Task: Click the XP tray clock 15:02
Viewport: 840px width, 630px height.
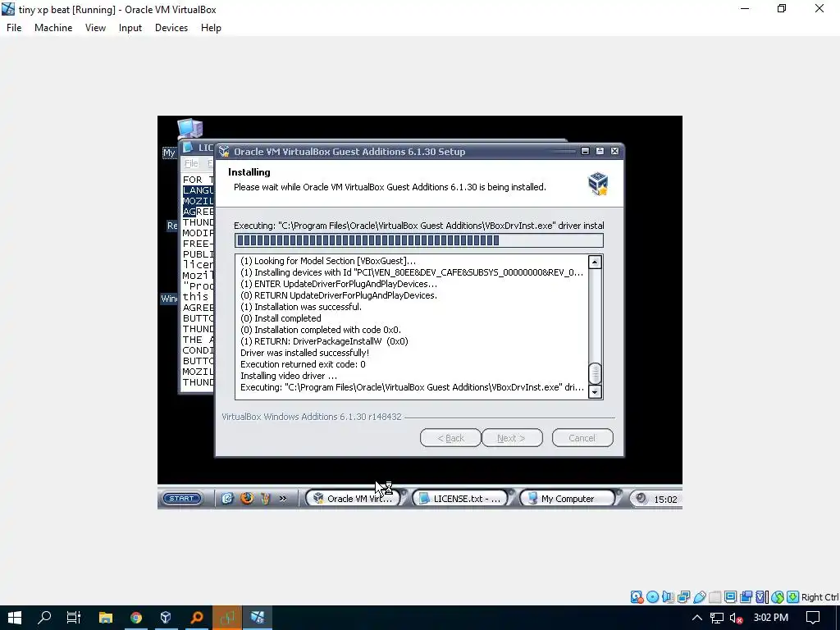Action: click(x=665, y=500)
